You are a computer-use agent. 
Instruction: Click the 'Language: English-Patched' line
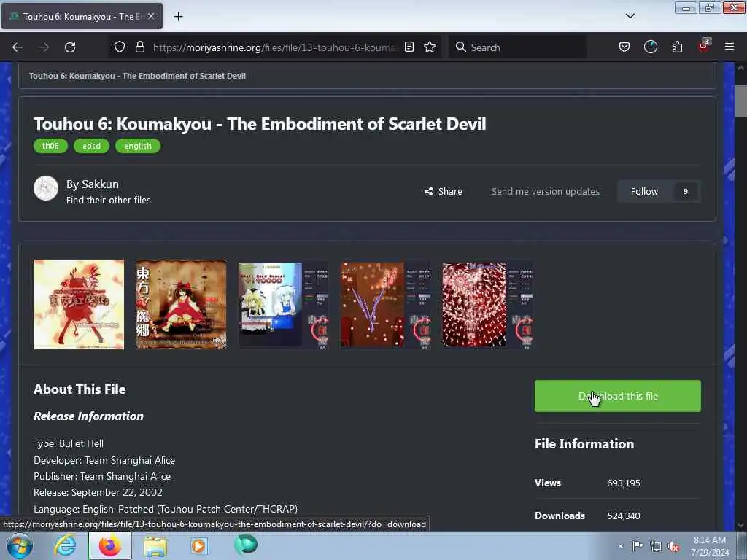(166, 509)
